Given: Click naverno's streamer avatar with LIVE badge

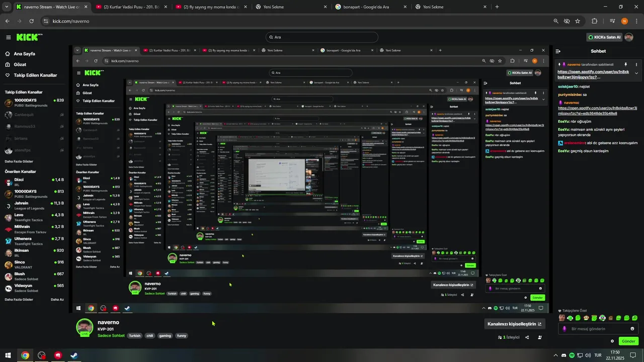Looking at the screenshot, I should pos(85,327).
